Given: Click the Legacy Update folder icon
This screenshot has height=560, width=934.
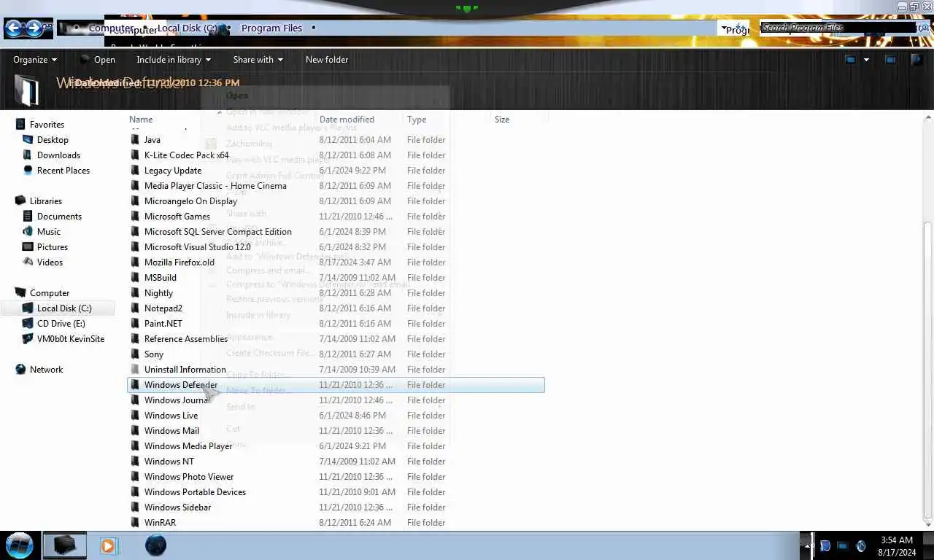Looking at the screenshot, I should pos(135,171).
